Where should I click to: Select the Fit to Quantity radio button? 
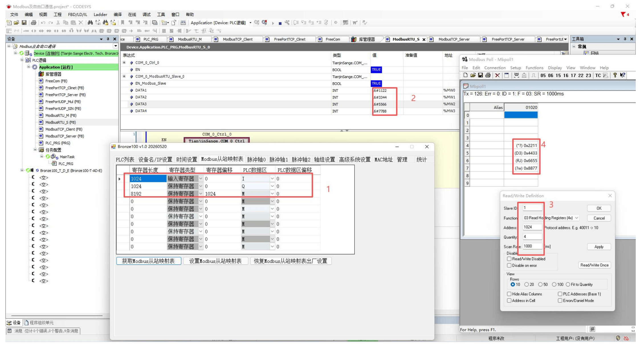[568, 284]
